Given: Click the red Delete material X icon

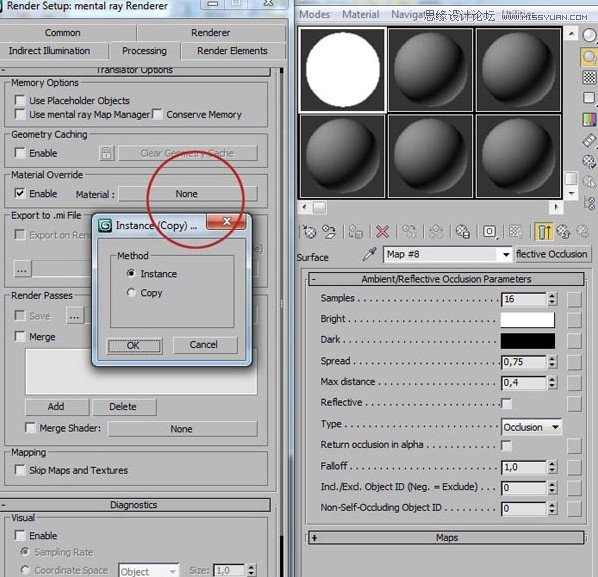Looking at the screenshot, I should coord(383,231).
